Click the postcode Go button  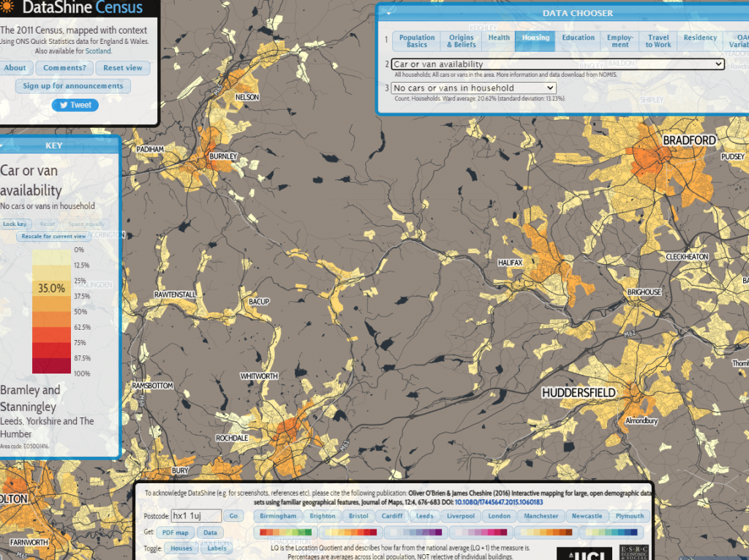coord(233,516)
